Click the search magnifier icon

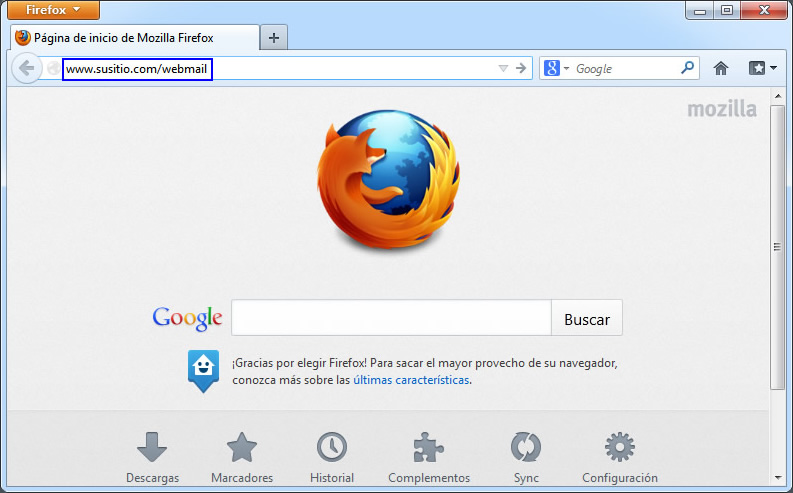(x=687, y=69)
